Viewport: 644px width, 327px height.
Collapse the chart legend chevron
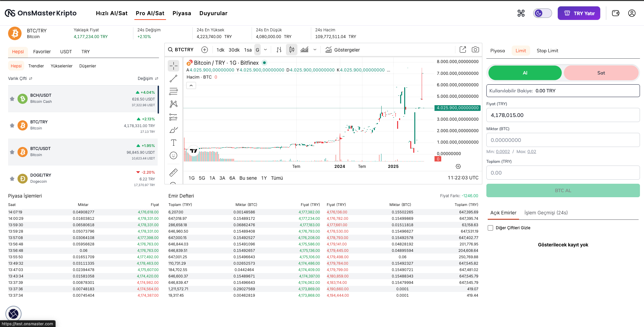pos(191,86)
